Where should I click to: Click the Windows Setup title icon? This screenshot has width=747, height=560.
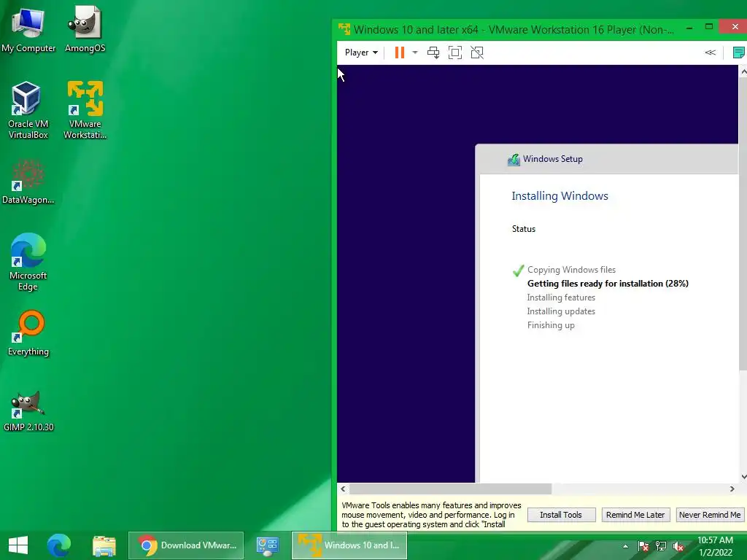514,159
